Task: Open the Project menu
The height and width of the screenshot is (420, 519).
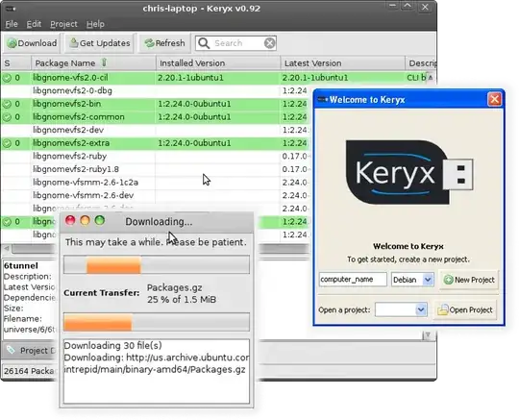Action: [63, 24]
